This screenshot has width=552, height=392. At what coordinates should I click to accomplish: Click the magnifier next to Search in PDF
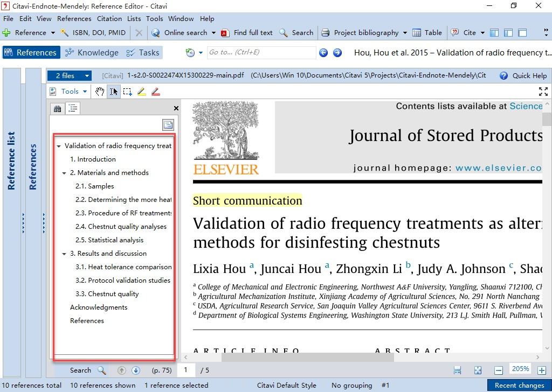tap(102, 370)
